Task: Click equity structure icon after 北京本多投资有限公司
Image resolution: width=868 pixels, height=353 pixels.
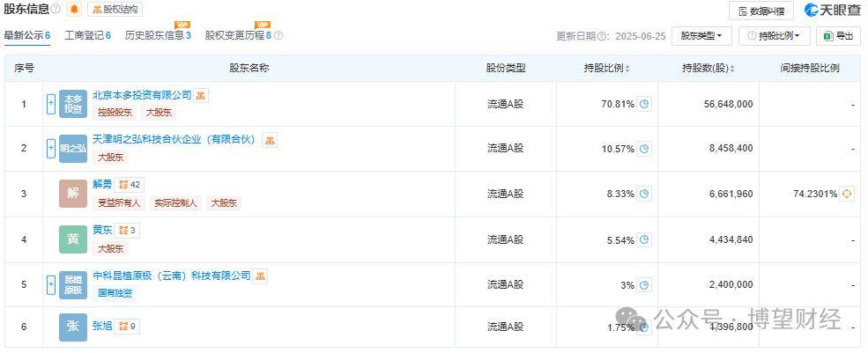Action: coord(201,95)
